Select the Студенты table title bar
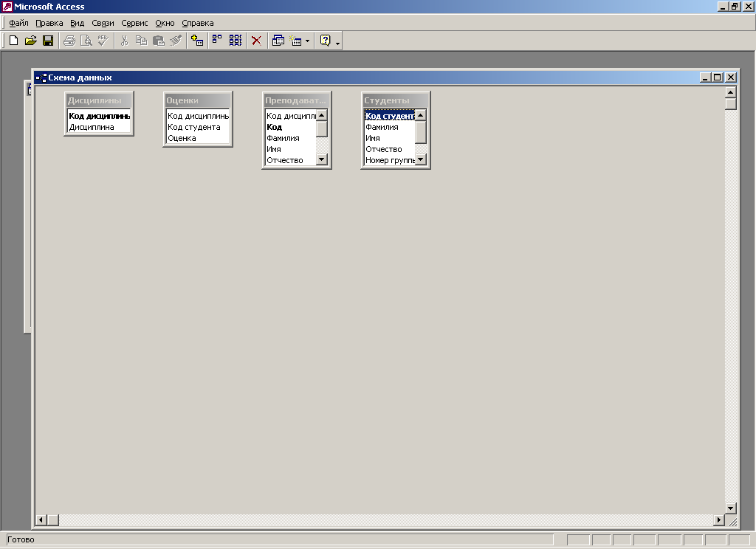756x549 pixels. (396, 100)
